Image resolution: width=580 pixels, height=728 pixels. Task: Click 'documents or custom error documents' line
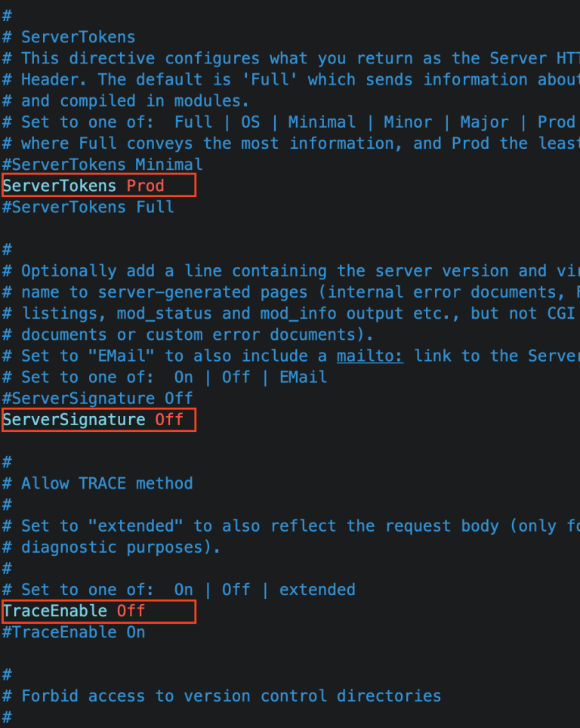188,335
